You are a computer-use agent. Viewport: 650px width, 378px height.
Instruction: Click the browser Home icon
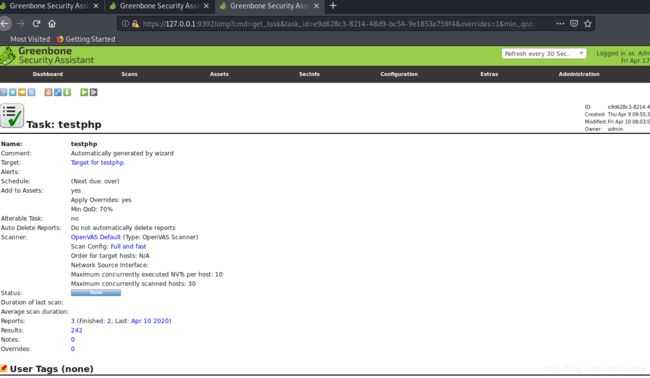point(52,24)
